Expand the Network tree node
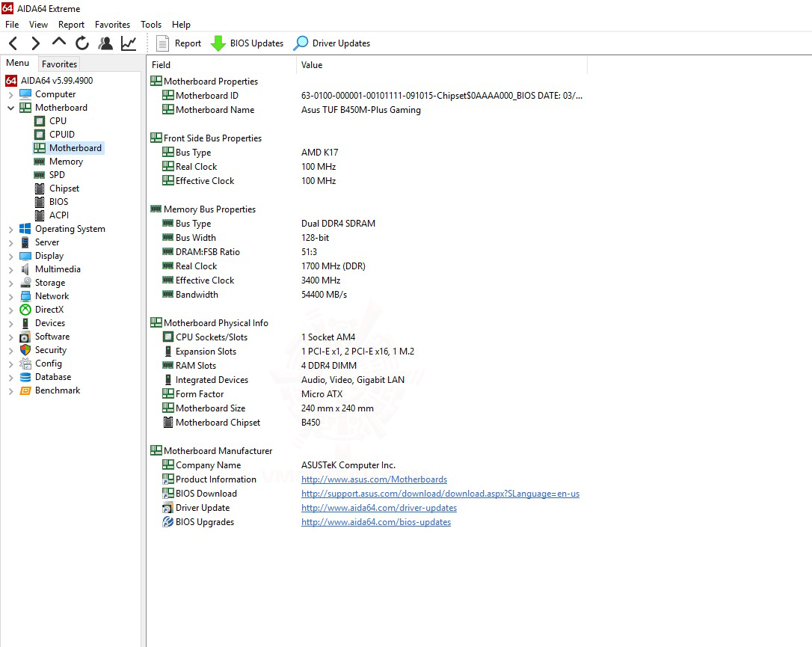Image resolution: width=812 pixels, height=647 pixels. tap(11, 297)
